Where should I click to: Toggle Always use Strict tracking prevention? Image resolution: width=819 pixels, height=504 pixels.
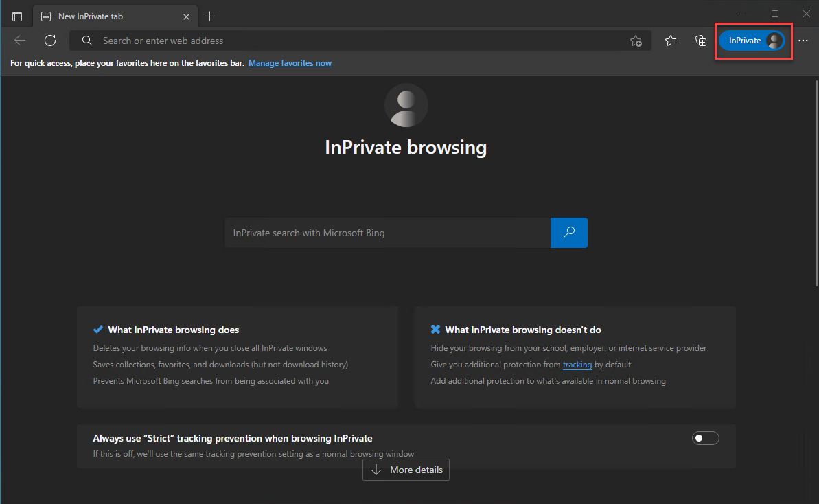pos(705,438)
